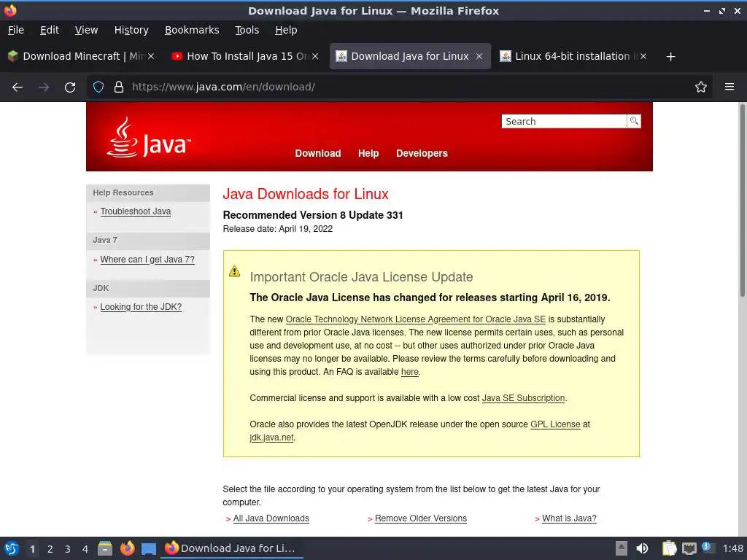
Task: Open the Help menu in menu bar
Action: click(x=286, y=30)
